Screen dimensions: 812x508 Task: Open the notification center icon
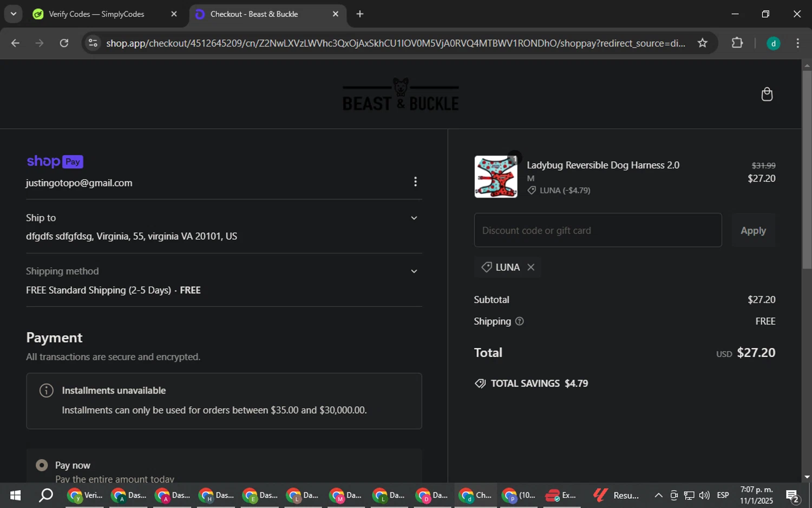coord(793,495)
